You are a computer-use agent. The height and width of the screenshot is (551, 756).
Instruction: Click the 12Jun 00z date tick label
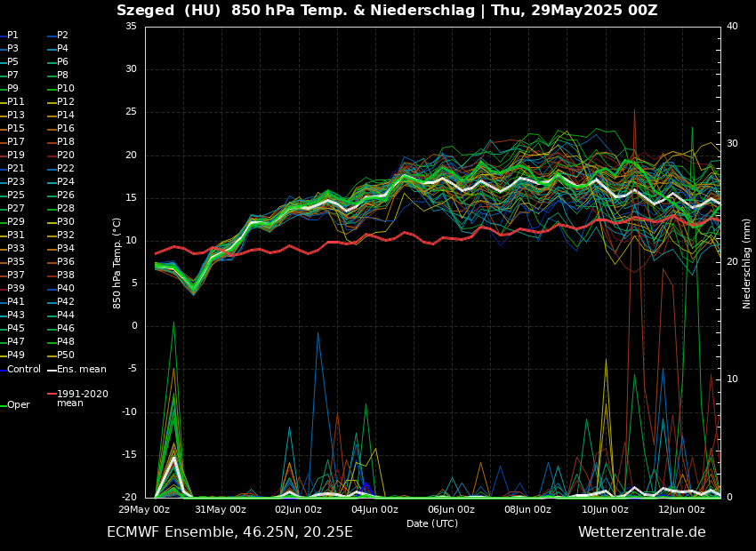(x=681, y=509)
